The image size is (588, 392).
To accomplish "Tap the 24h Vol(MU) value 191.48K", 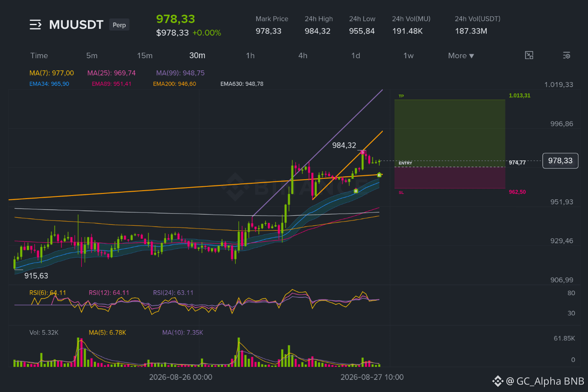I will [x=407, y=31].
